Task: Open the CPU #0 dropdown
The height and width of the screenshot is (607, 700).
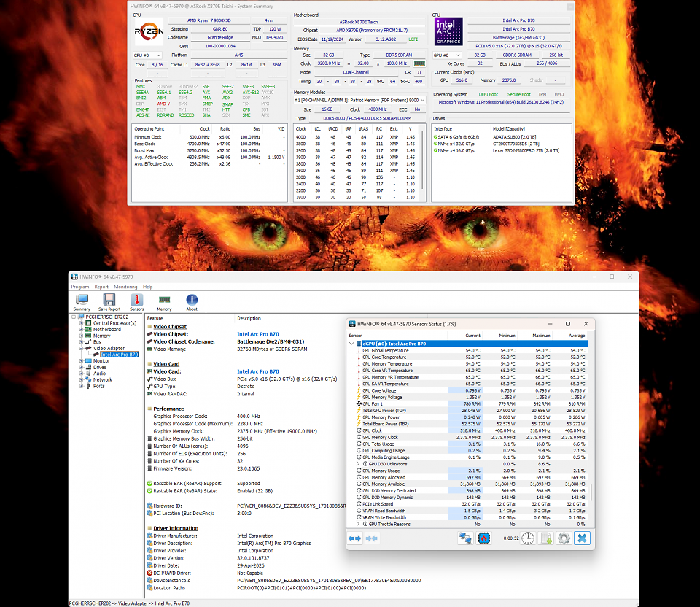Action: pos(147,55)
